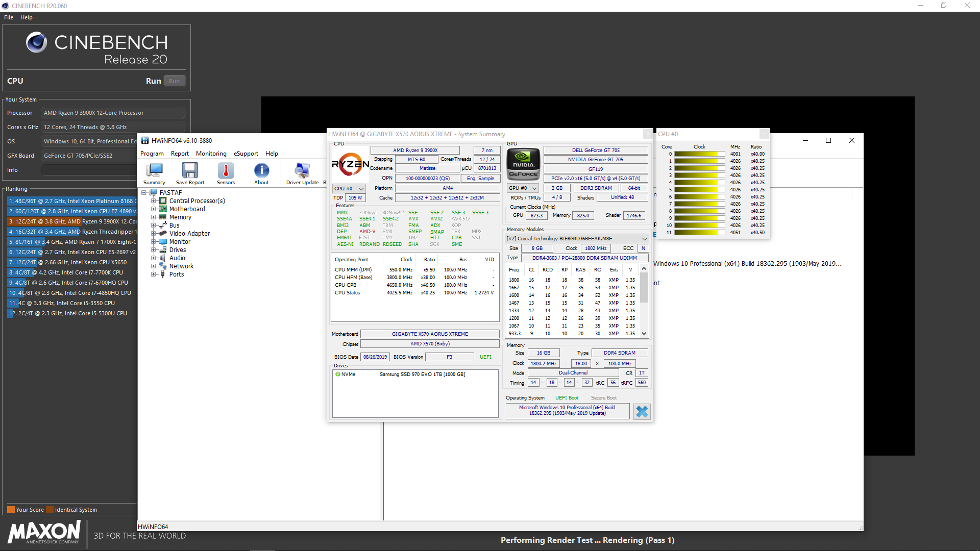Screen dimensions: 980x551
Task: Click the BIOS Date 08/26/2019 field
Action: click(x=375, y=357)
